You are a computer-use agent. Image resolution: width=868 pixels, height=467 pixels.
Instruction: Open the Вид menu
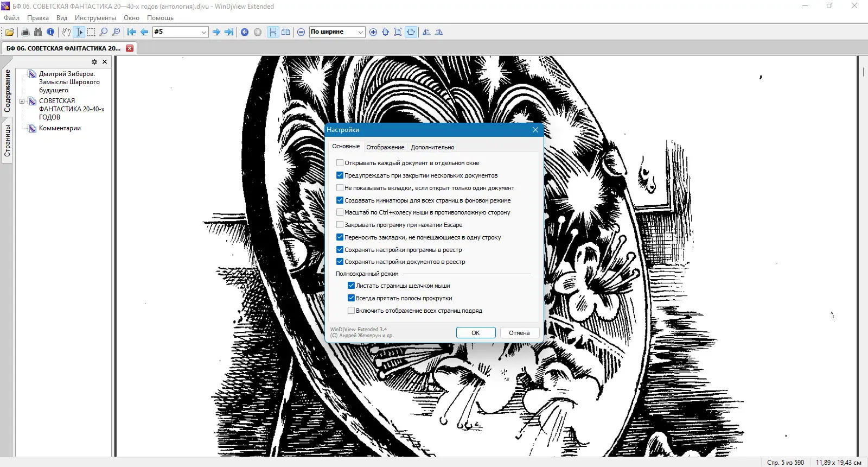coord(62,18)
